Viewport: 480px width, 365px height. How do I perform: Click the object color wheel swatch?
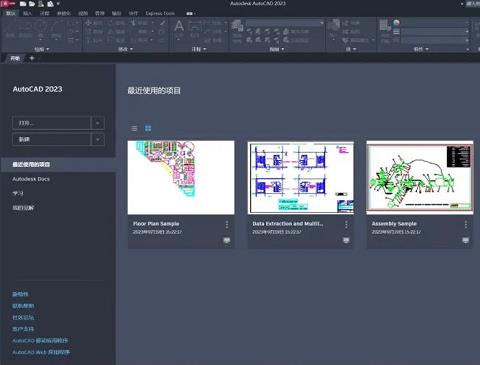coord(396,23)
